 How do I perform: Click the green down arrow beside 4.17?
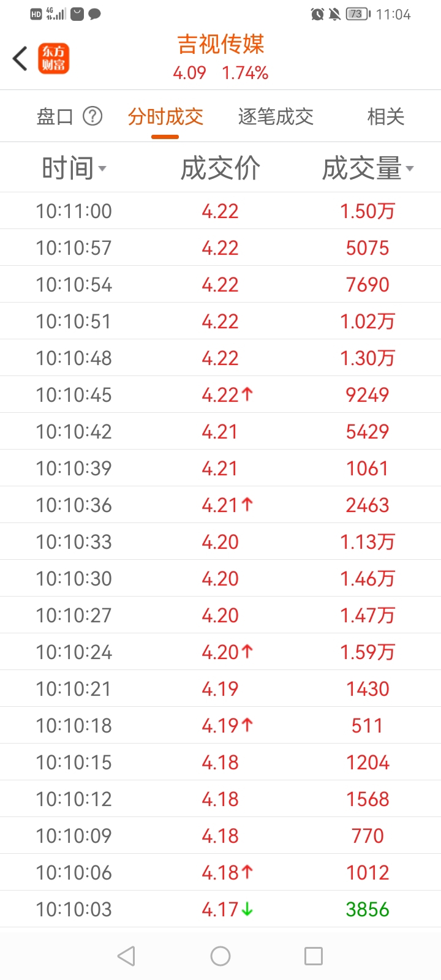[247, 910]
